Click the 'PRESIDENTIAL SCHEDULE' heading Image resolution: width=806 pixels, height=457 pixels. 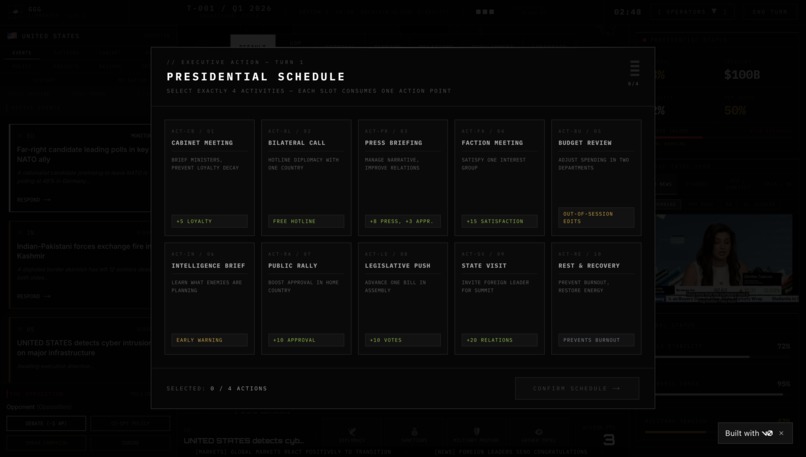pyautogui.click(x=255, y=77)
